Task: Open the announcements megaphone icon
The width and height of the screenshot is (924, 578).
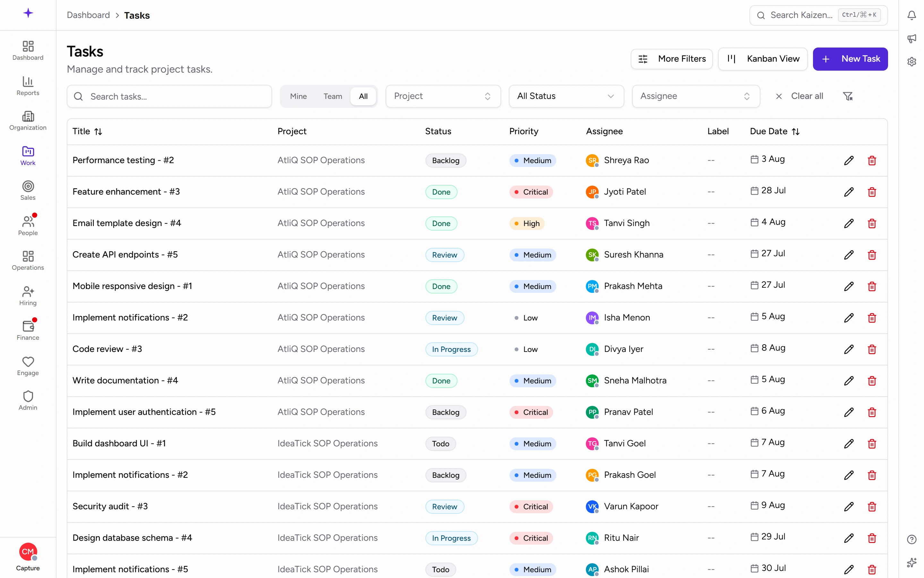Action: (912, 38)
